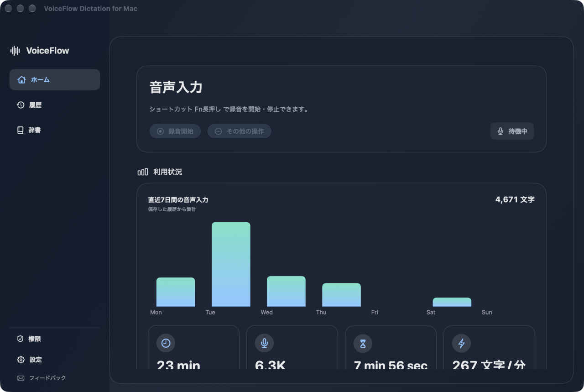This screenshot has height=392, width=584.
Task: Click the shield permissions icon
Action: pyautogui.click(x=21, y=339)
